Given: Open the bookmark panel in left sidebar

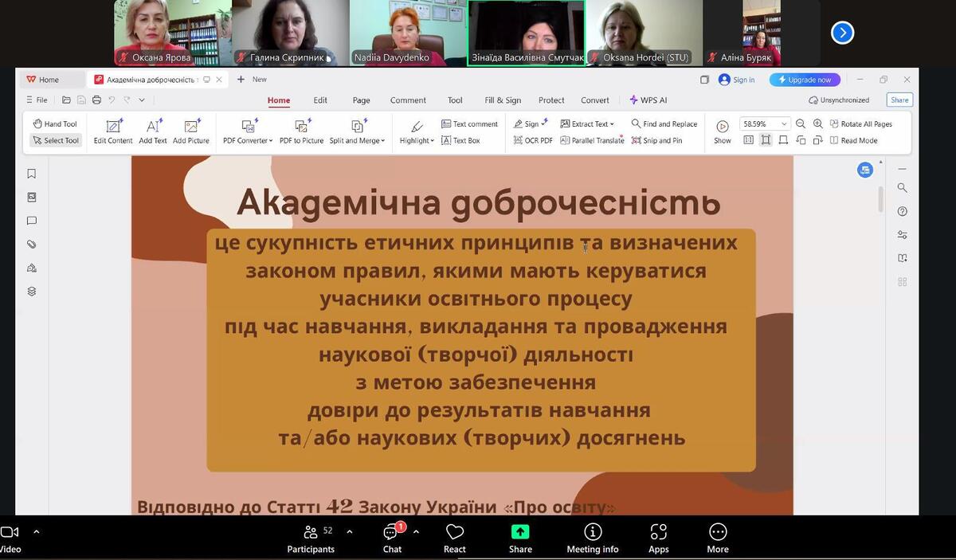Looking at the screenshot, I should coord(32,174).
